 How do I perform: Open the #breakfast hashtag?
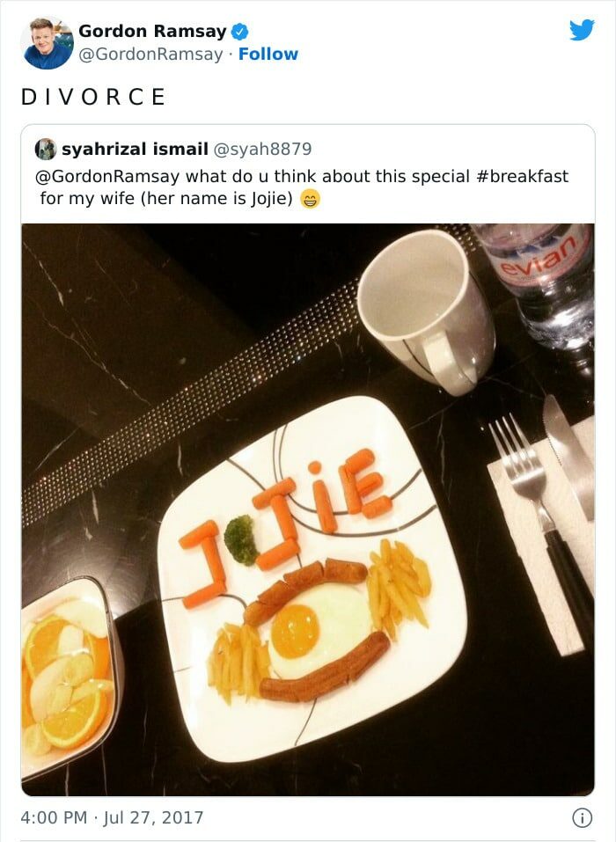(522, 176)
